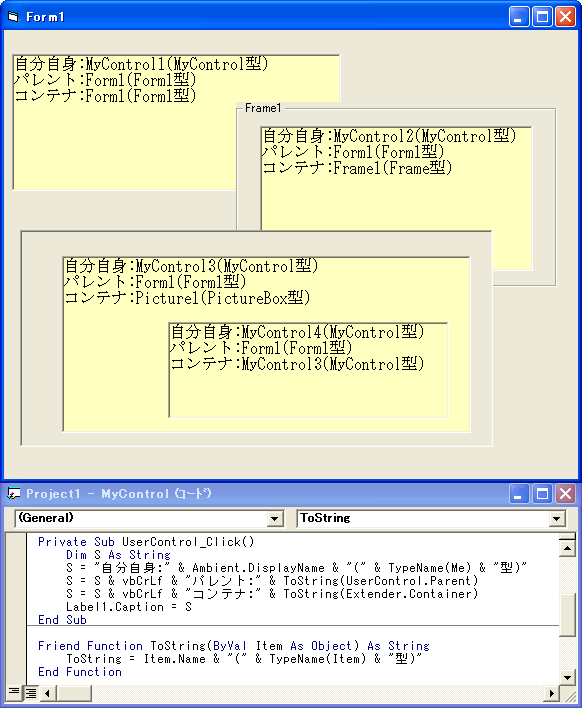Click the MyControl3 control in Picture1

(x=113, y=361)
